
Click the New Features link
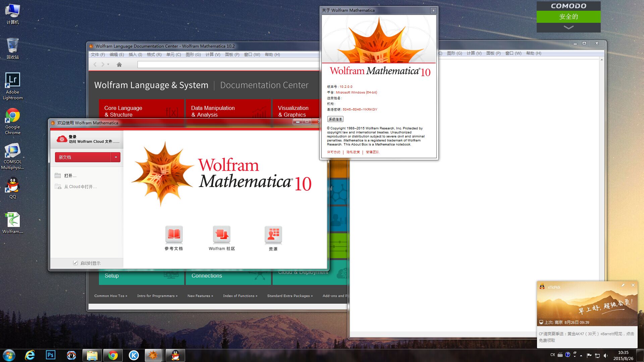[x=200, y=296]
